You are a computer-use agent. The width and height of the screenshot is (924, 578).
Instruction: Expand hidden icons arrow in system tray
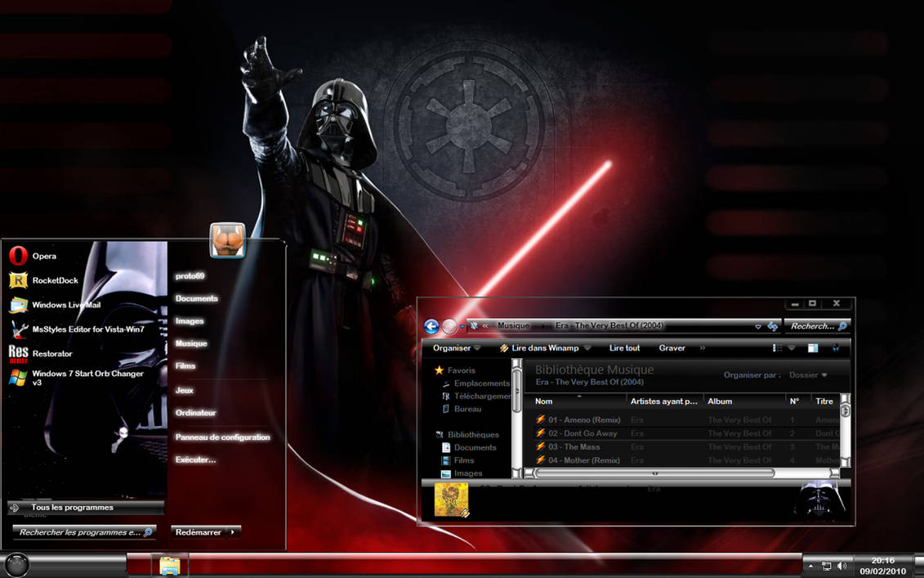pyautogui.click(x=812, y=565)
